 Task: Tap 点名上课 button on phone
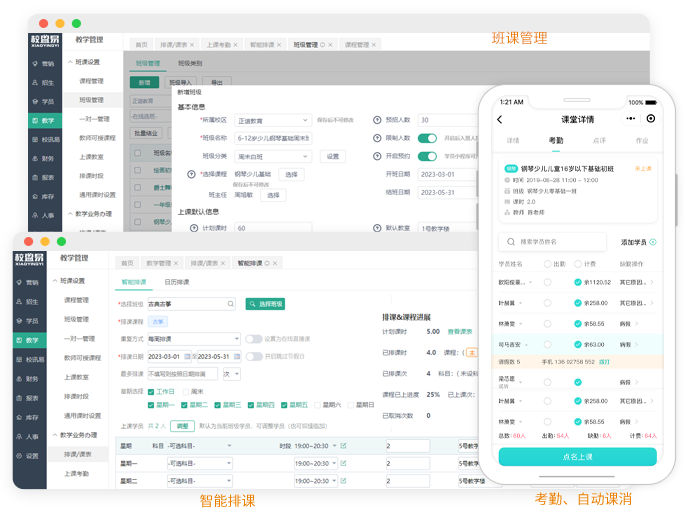click(x=578, y=457)
